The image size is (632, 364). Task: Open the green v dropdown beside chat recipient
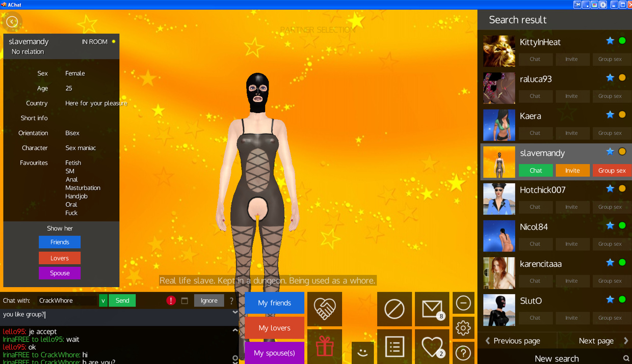tap(103, 300)
